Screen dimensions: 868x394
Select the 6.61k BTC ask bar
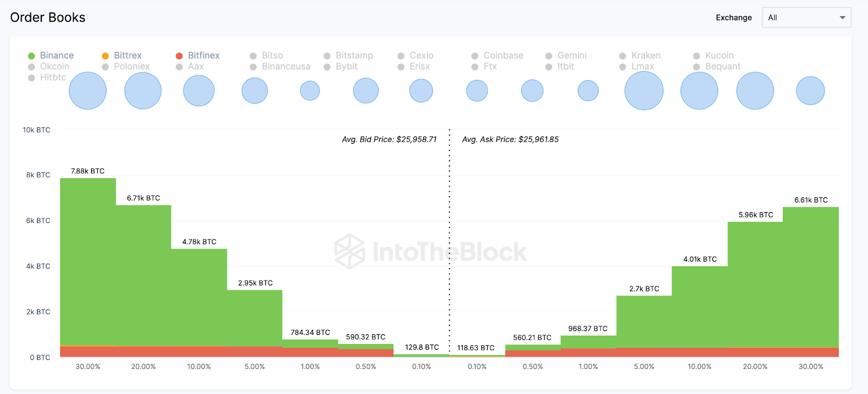pyautogui.click(x=810, y=277)
